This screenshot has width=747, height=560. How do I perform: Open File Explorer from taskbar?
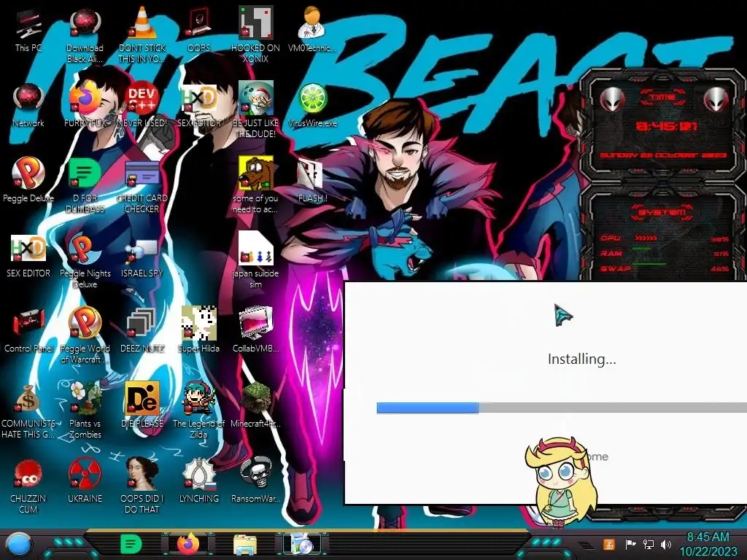(245, 545)
